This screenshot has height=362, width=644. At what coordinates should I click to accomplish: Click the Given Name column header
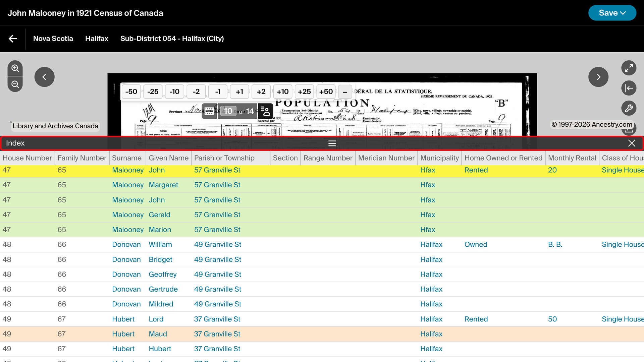click(169, 158)
